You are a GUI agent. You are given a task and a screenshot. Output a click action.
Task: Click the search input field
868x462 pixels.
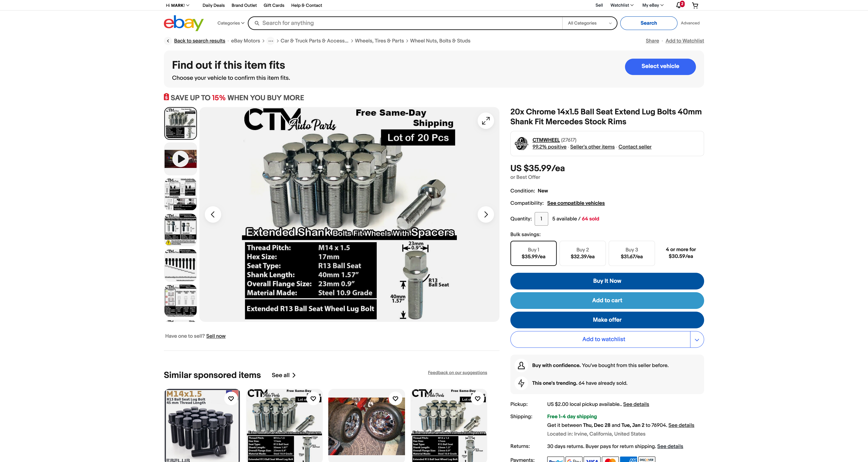click(405, 23)
